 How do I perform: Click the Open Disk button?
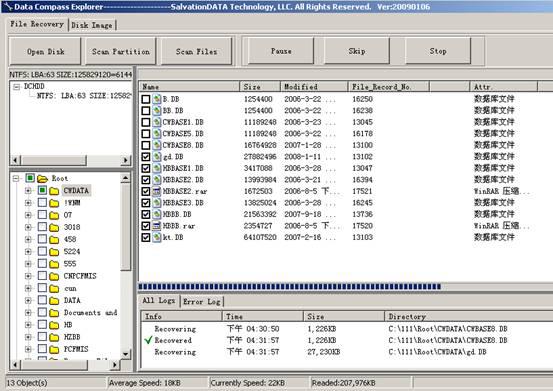pos(45,51)
